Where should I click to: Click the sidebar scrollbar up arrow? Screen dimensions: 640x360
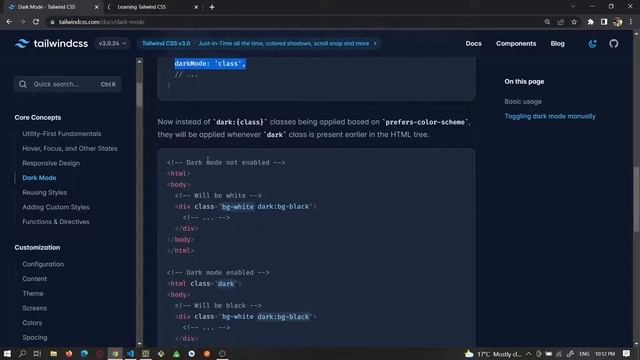click(x=140, y=62)
